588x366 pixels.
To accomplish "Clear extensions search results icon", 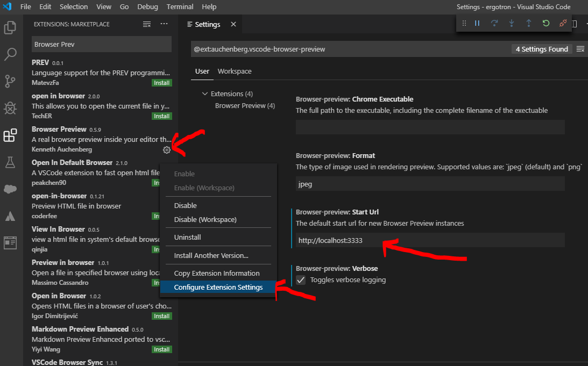I will 147,24.
